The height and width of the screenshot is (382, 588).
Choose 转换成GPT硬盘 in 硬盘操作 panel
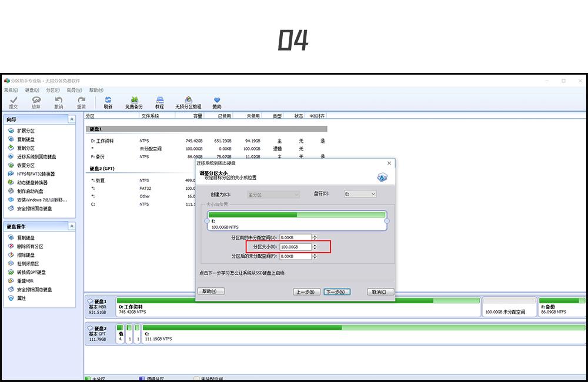26,272
